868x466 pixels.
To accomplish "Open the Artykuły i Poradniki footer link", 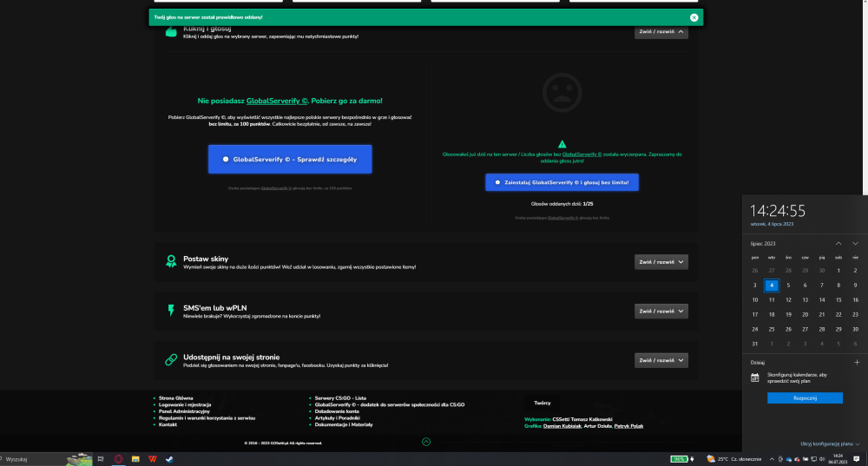I will pyautogui.click(x=337, y=418).
